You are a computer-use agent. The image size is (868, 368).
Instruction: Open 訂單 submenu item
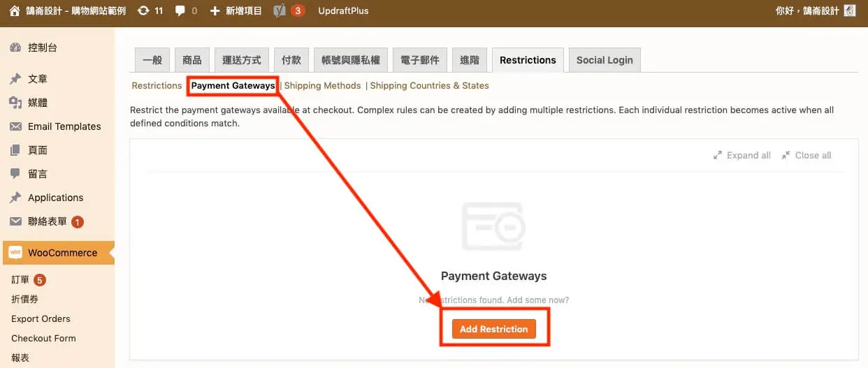(20, 280)
